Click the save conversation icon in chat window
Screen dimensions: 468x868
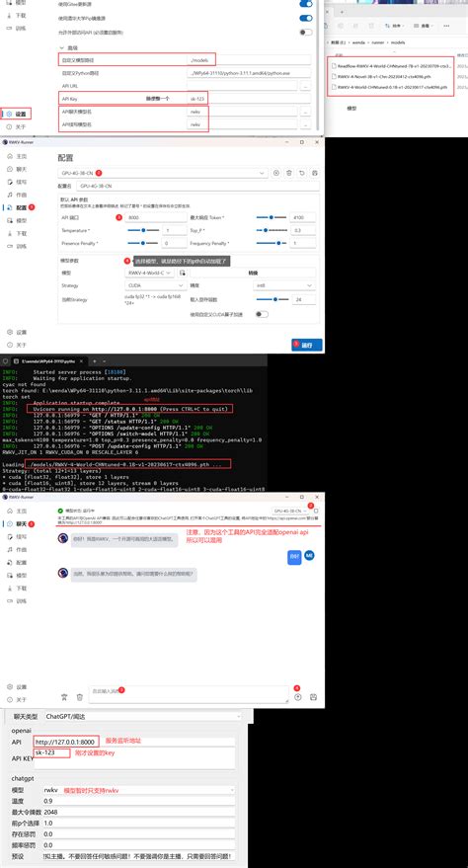pos(314,697)
